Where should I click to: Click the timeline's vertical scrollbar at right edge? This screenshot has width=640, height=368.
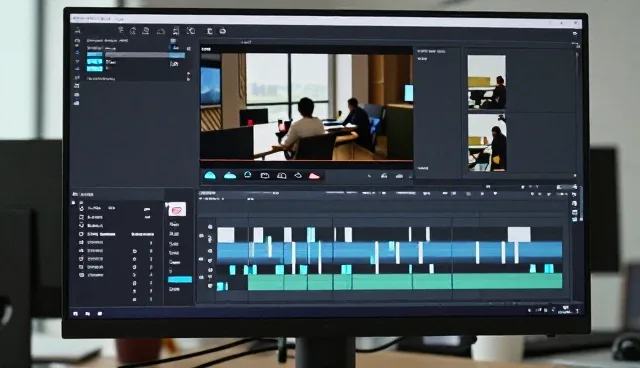coord(580,204)
